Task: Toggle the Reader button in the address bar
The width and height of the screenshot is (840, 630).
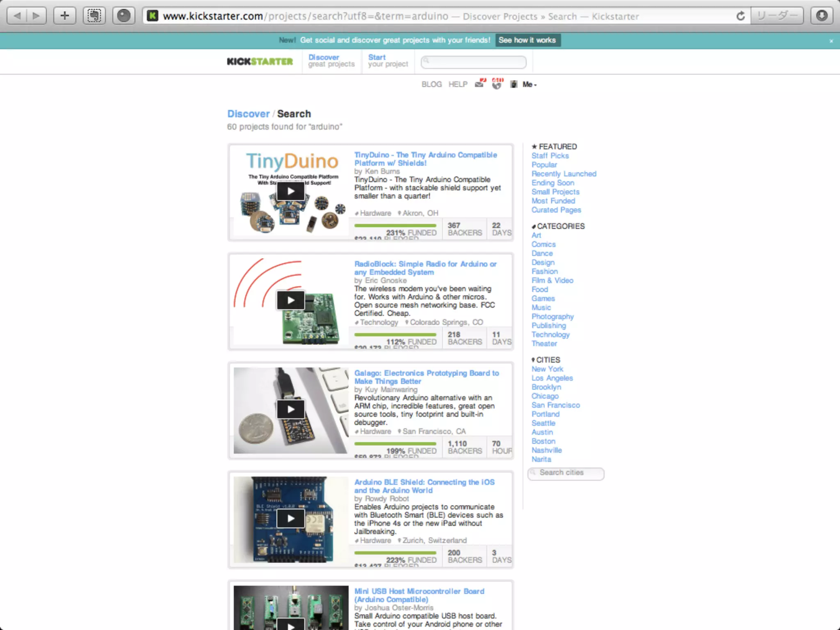Action: [776, 16]
